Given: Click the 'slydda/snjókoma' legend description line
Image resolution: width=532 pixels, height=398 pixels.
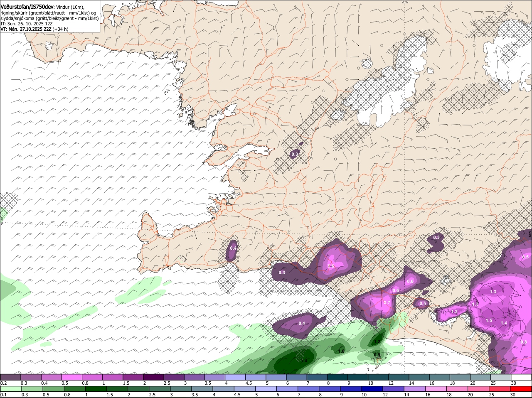Looking at the screenshot, I should click(49, 18).
